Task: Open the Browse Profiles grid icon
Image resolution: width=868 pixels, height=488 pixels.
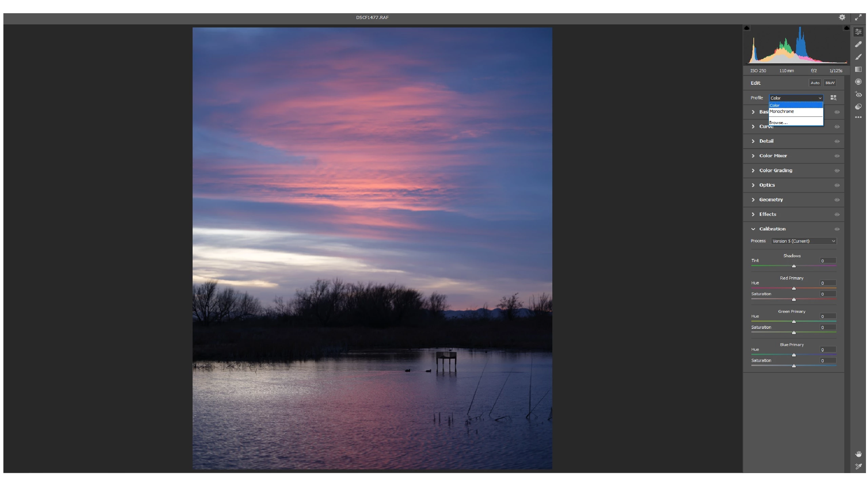Action: [x=833, y=98]
